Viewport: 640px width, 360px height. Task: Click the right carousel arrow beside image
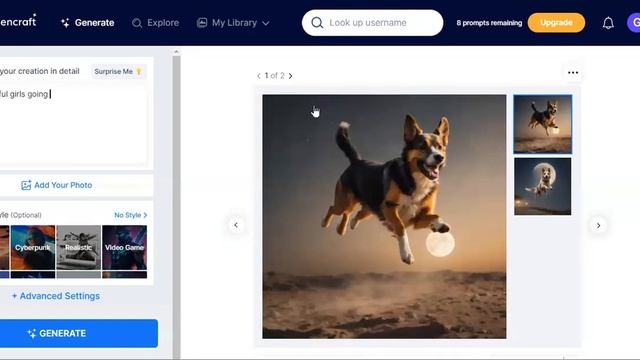pyautogui.click(x=598, y=225)
